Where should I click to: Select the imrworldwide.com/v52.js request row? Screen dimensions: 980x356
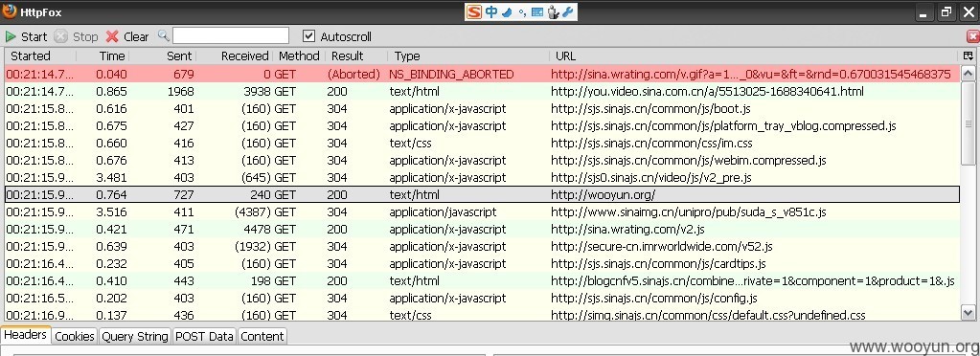pos(482,246)
